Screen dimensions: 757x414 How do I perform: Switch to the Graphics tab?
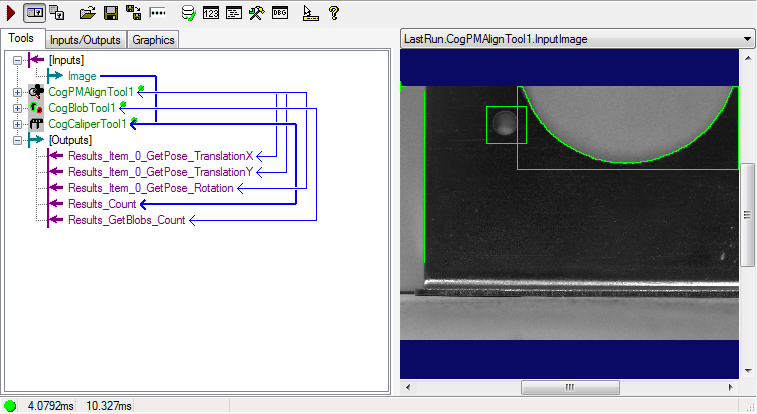153,40
